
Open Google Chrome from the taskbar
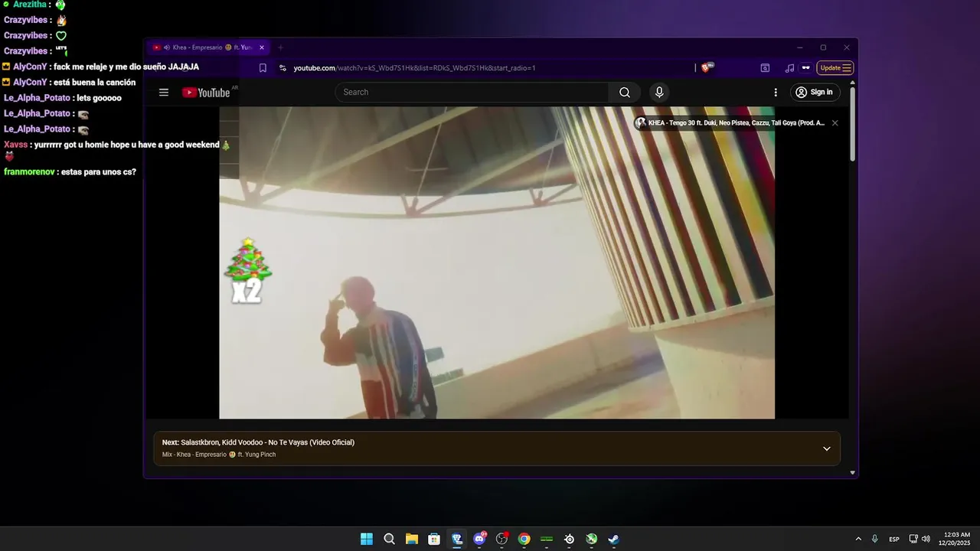tap(524, 539)
